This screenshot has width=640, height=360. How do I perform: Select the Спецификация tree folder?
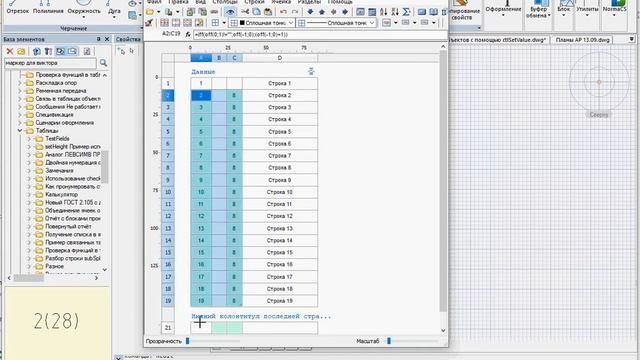tap(54, 115)
